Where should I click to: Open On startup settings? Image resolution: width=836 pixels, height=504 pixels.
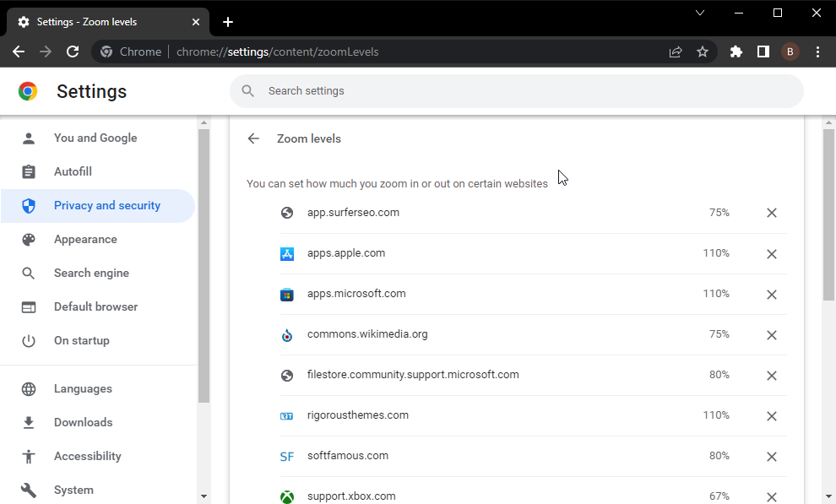98,340
